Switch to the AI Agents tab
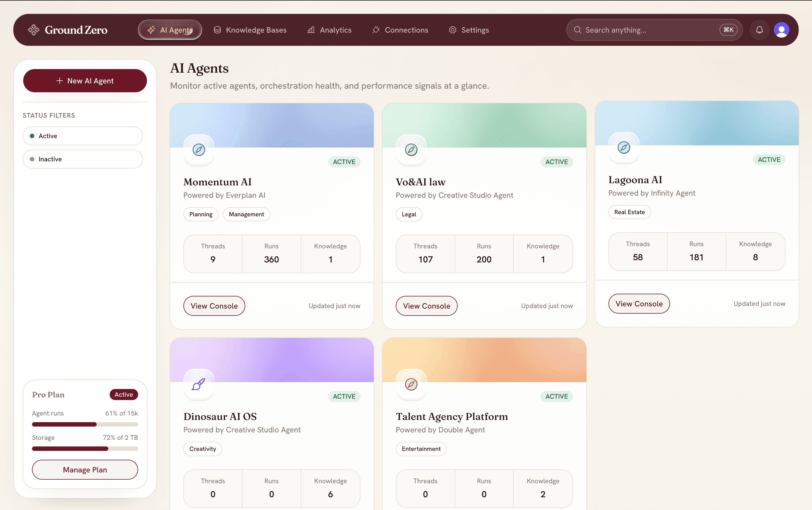The height and width of the screenshot is (510, 812). (170, 30)
